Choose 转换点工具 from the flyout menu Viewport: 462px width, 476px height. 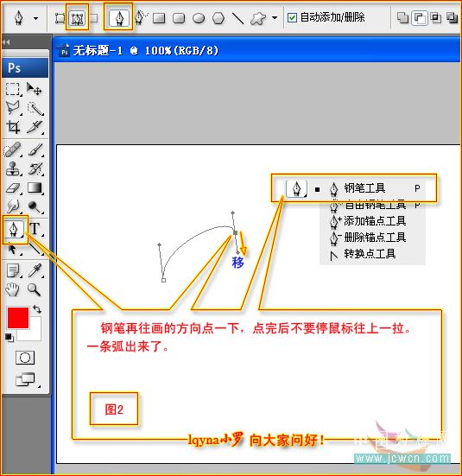(373, 254)
